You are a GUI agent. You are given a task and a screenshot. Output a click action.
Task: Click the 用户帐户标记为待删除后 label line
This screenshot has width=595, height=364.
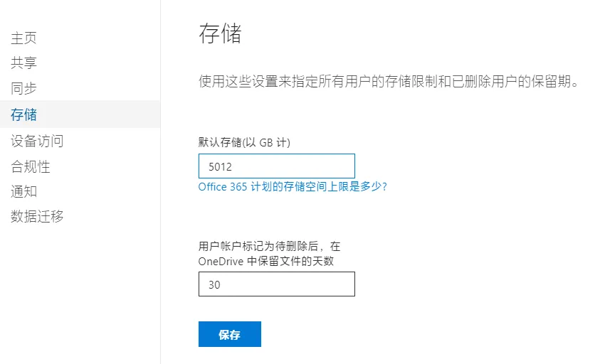coord(269,247)
